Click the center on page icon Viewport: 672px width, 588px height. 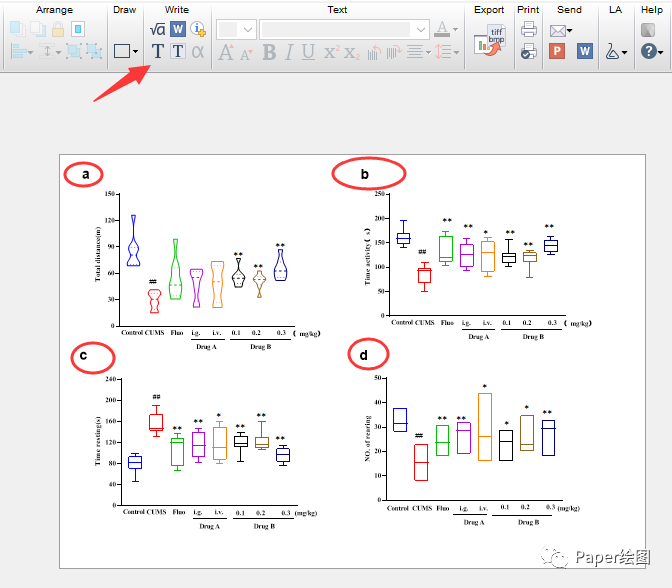pyautogui.click(x=78, y=29)
